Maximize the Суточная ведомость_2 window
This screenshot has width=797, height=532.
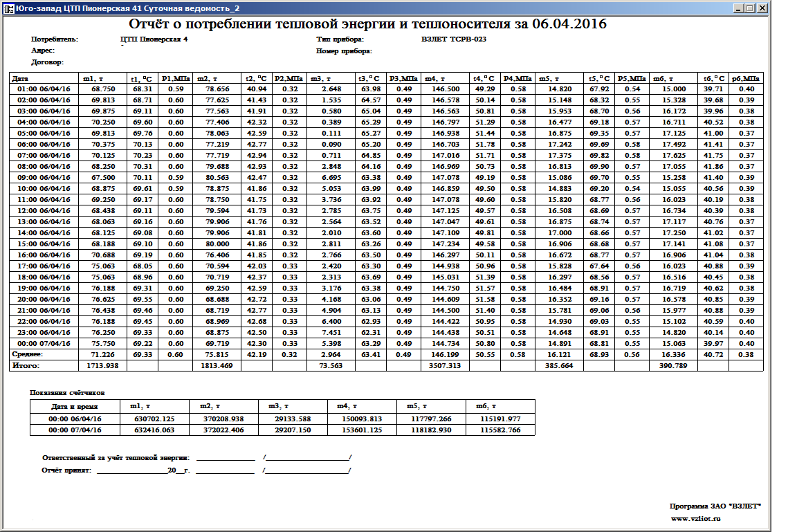click(751, 8)
